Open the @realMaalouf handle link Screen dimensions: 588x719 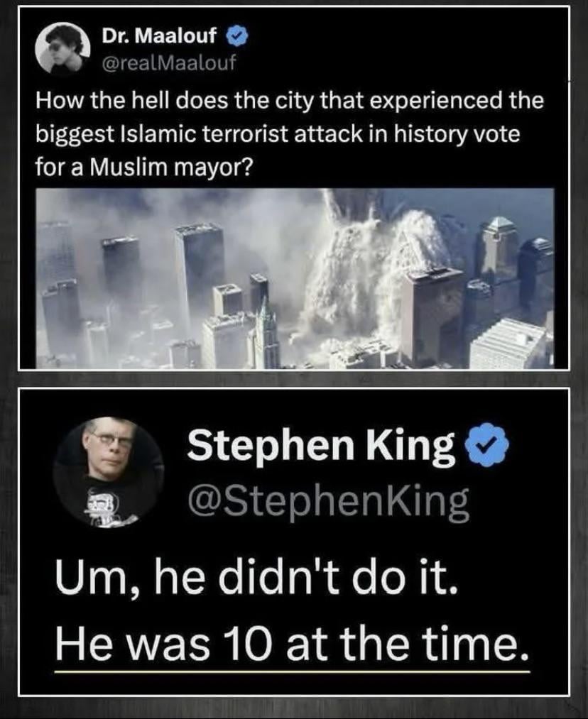169,62
